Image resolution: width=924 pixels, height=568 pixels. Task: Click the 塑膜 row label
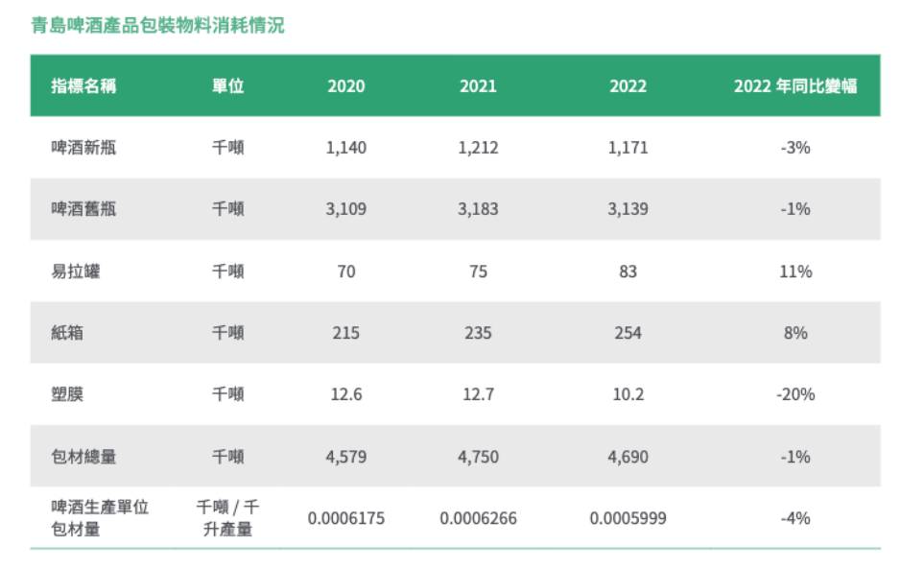tap(67, 394)
